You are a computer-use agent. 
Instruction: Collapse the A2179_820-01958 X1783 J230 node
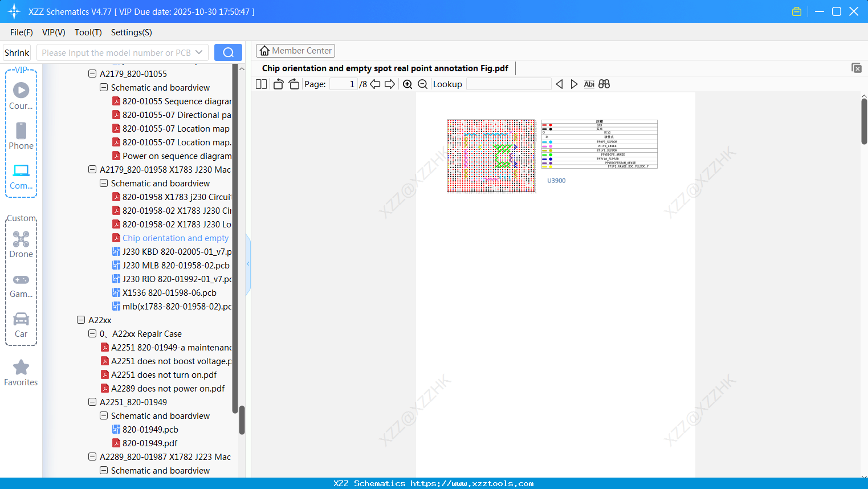[92, 169]
